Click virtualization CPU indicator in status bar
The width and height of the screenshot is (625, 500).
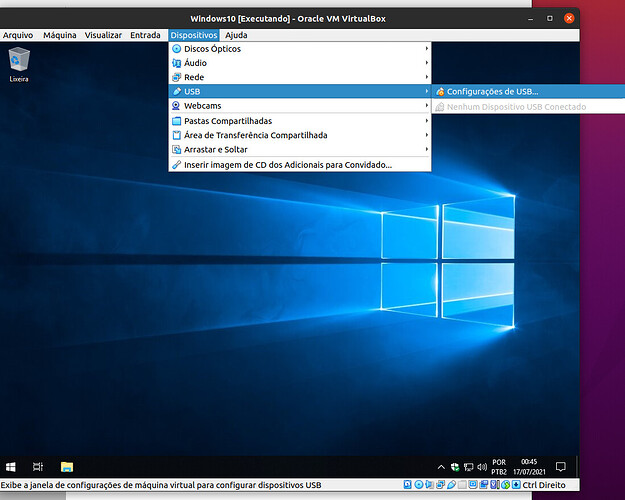point(495,485)
